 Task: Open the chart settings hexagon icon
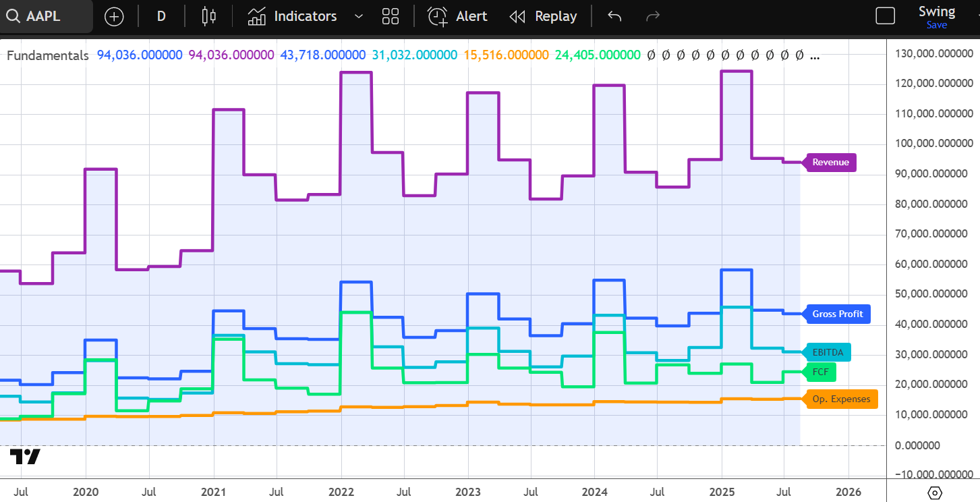(x=934, y=493)
